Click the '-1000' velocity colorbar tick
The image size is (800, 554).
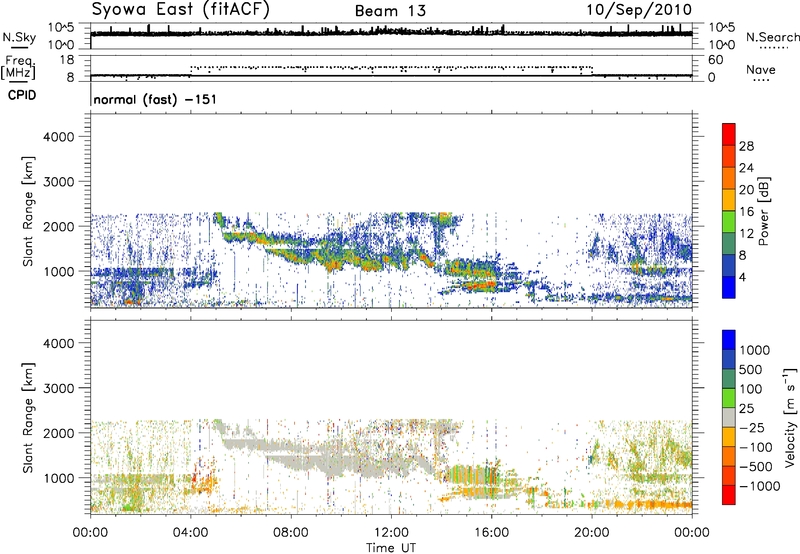pos(760,486)
